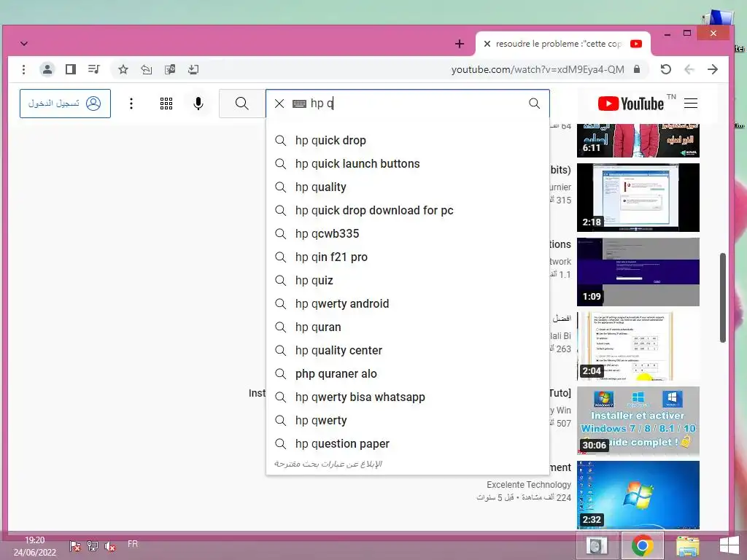Image resolution: width=747 pixels, height=560 pixels.
Task: Reload the page with the refresh icon
Action: [x=666, y=69]
